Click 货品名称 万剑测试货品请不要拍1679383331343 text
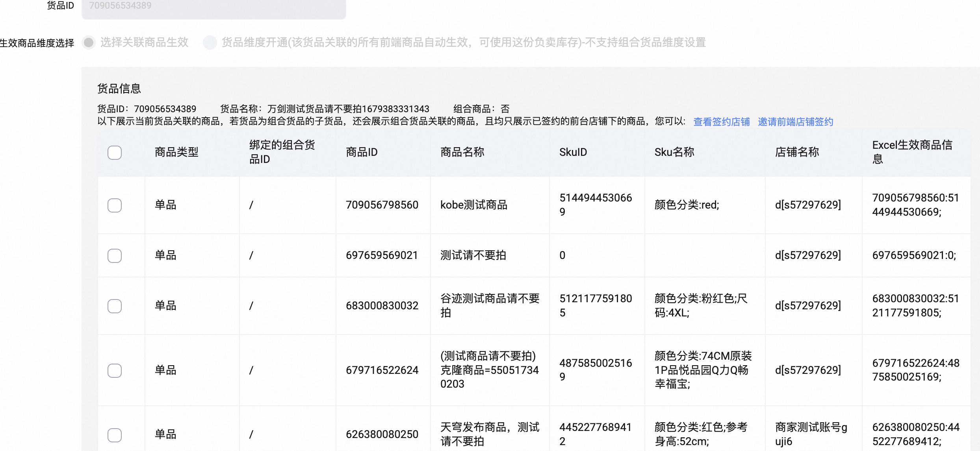Screen dimensions: 980x451 pos(325,109)
